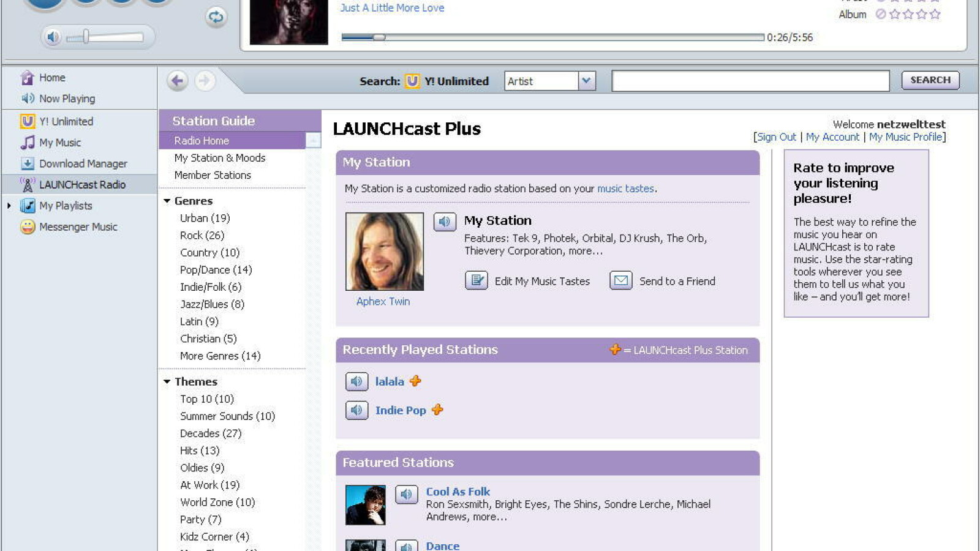The width and height of the screenshot is (980, 551).
Task: Play the Cool As Folk station
Action: [406, 494]
